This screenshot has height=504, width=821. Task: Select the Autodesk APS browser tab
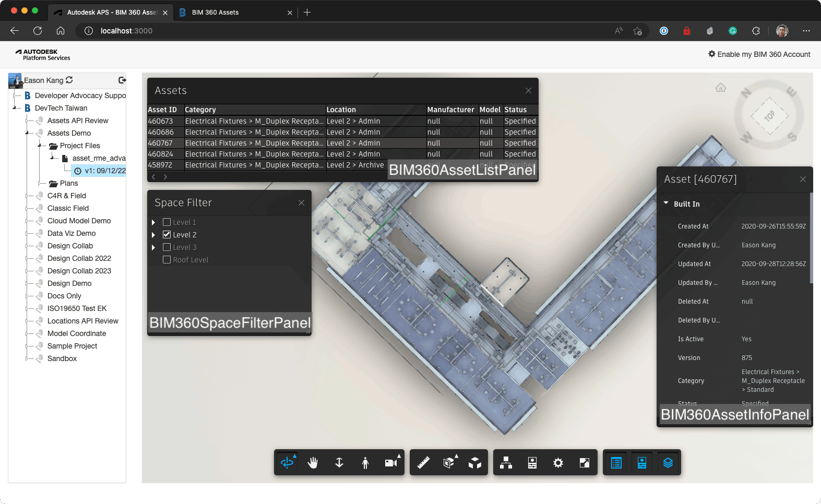(110, 12)
